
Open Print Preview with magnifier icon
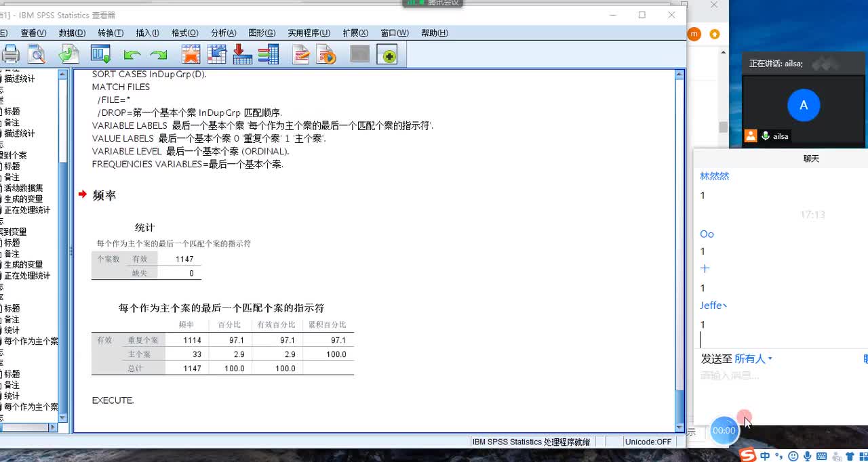[36, 54]
